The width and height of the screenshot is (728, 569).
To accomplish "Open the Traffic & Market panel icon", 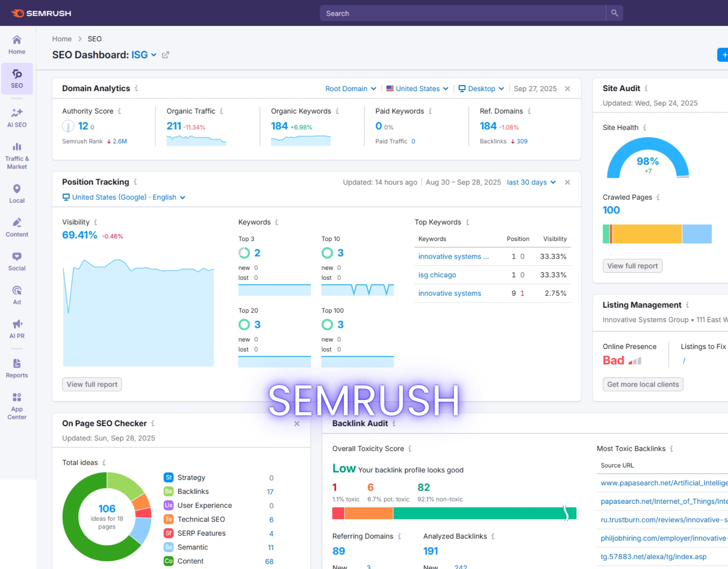I will coord(17,152).
